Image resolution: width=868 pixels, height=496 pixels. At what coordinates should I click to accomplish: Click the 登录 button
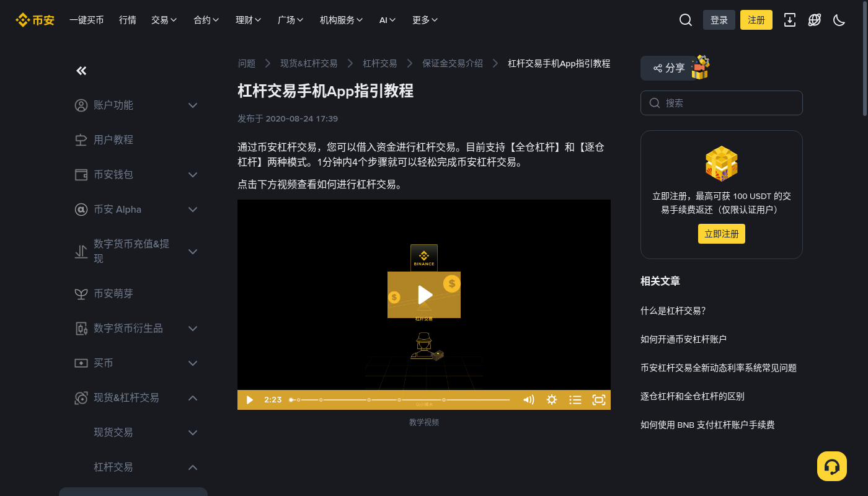(x=719, y=20)
